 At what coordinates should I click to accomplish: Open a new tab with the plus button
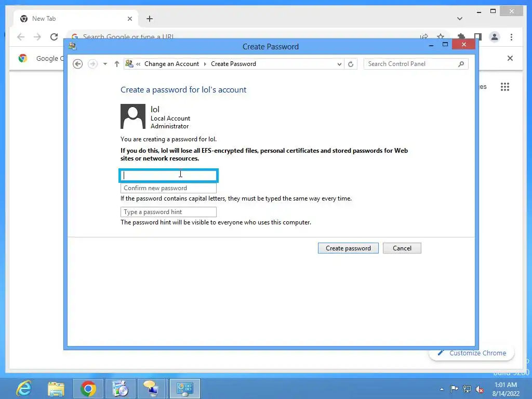tap(150, 19)
